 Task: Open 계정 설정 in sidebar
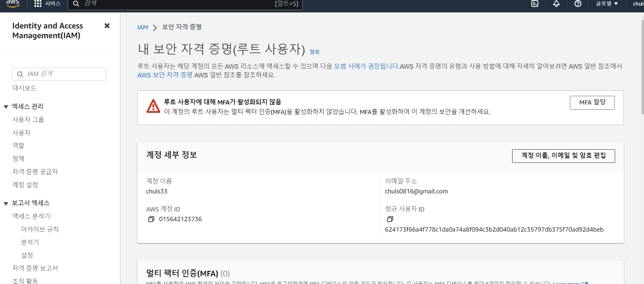coord(25,185)
